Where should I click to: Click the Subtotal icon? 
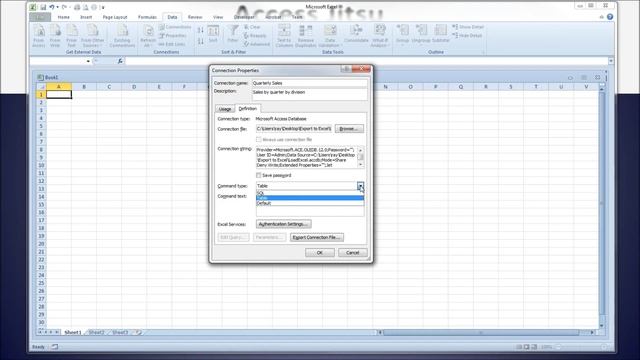point(441,34)
